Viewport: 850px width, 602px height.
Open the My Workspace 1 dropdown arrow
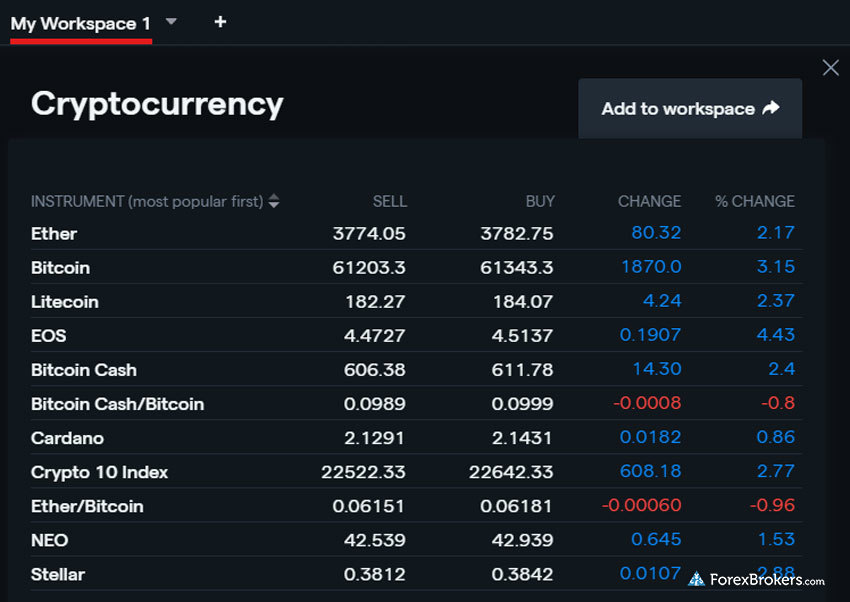(171, 22)
